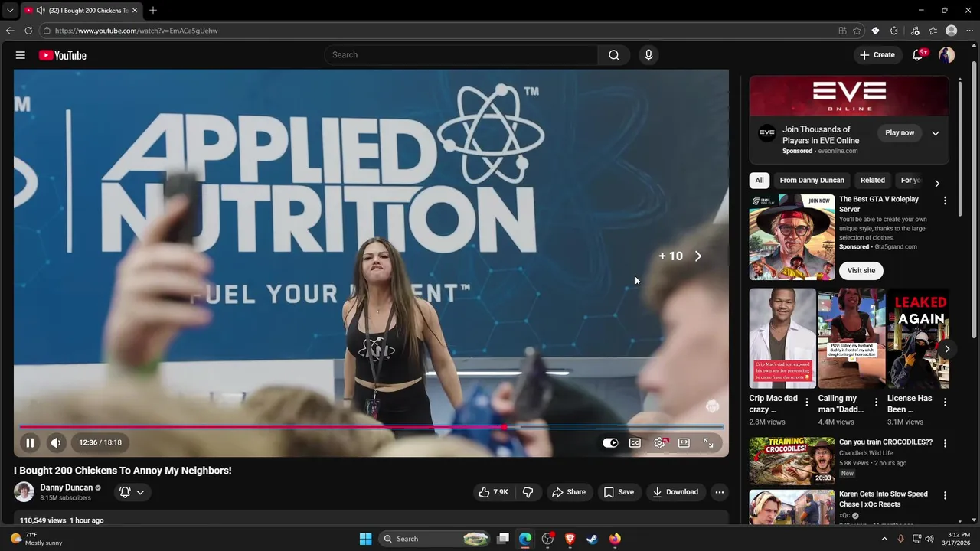Image resolution: width=980 pixels, height=551 pixels.
Task: Add page to favorites star
Action: pos(857,31)
